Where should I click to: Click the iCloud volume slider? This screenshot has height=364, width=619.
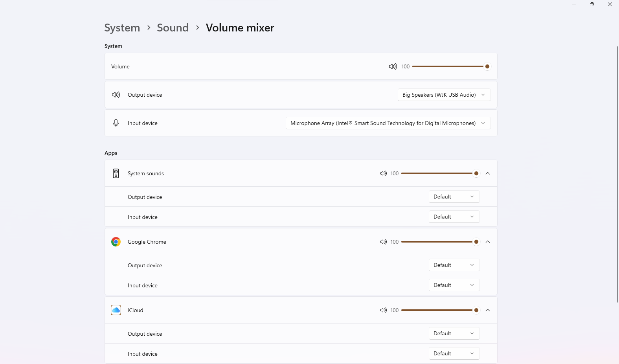point(440,310)
